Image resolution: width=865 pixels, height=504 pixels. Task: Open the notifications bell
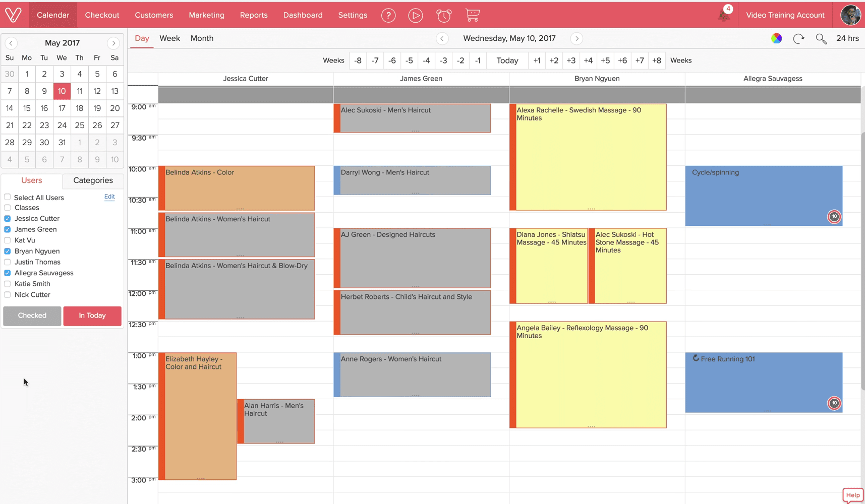pos(723,15)
